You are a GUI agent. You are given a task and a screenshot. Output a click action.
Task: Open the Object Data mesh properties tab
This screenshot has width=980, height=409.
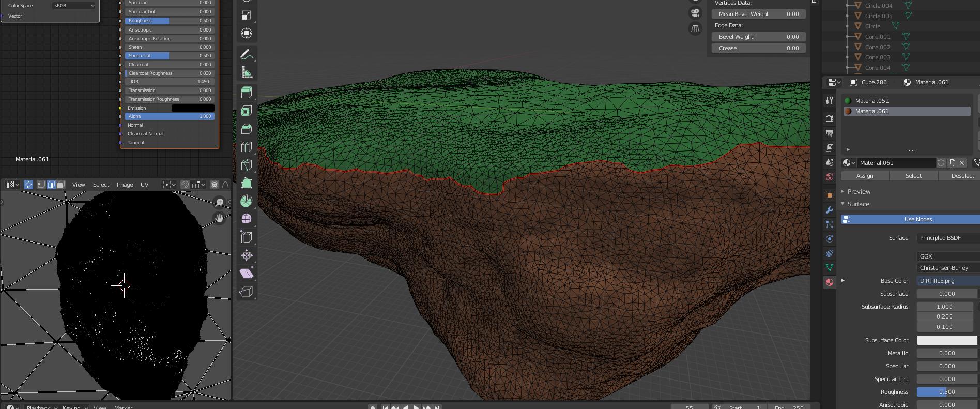(x=830, y=268)
